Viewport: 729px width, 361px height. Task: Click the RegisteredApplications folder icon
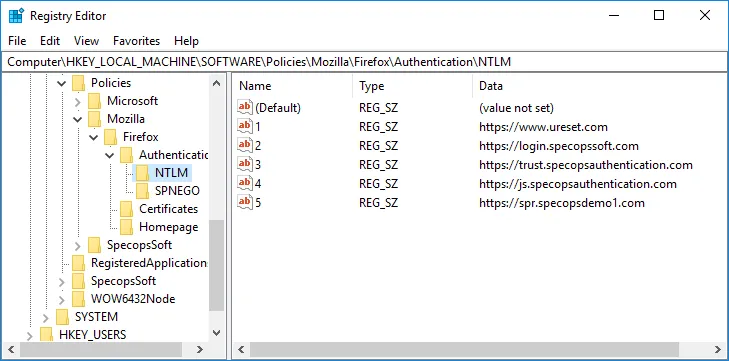(79, 263)
